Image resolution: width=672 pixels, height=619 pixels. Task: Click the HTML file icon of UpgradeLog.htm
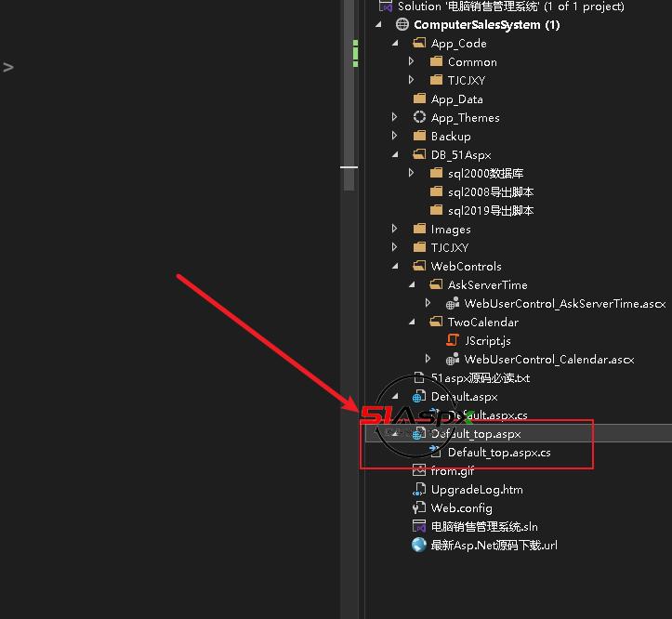419,489
